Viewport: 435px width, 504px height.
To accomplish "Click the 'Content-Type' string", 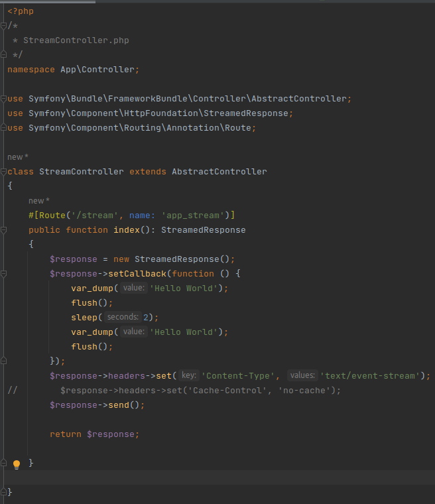I will click(x=238, y=376).
